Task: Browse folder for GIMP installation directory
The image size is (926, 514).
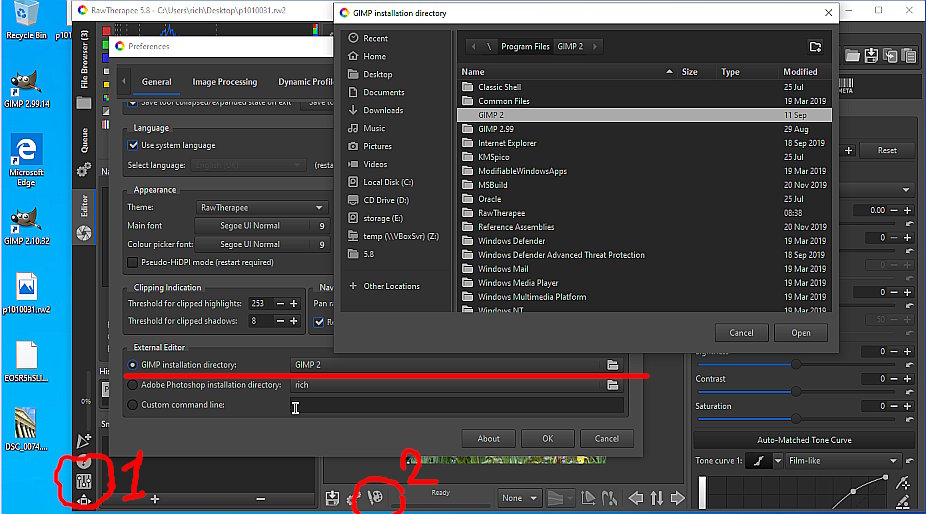Action: coord(612,365)
